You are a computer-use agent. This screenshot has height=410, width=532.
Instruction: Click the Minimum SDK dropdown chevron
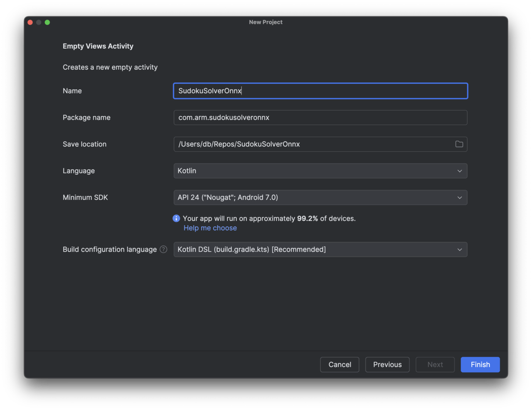click(460, 197)
